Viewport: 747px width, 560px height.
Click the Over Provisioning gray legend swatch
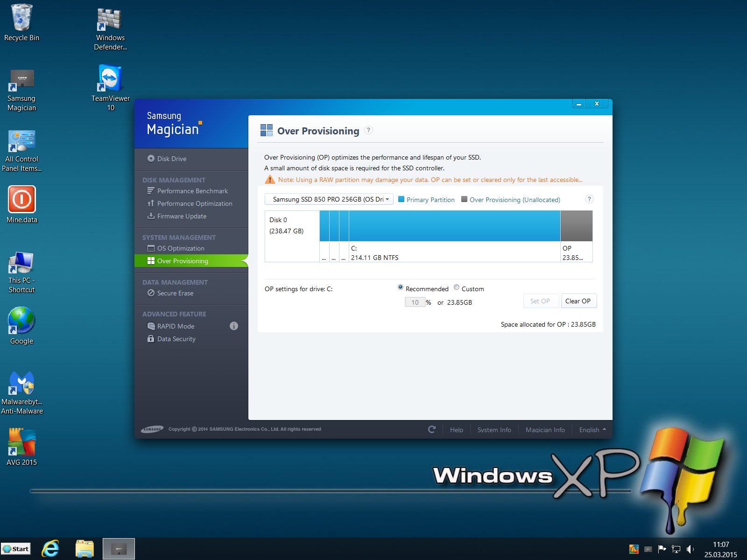464,199
